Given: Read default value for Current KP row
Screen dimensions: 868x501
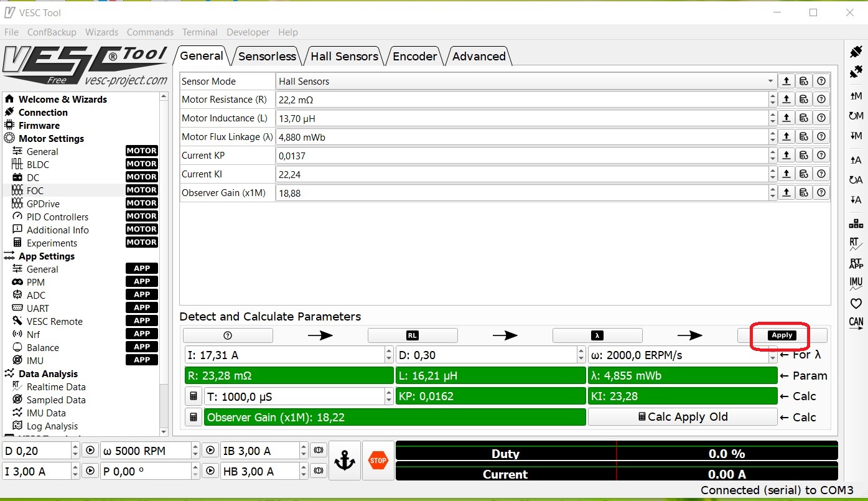Looking at the screenshot, I should point(804,156).
